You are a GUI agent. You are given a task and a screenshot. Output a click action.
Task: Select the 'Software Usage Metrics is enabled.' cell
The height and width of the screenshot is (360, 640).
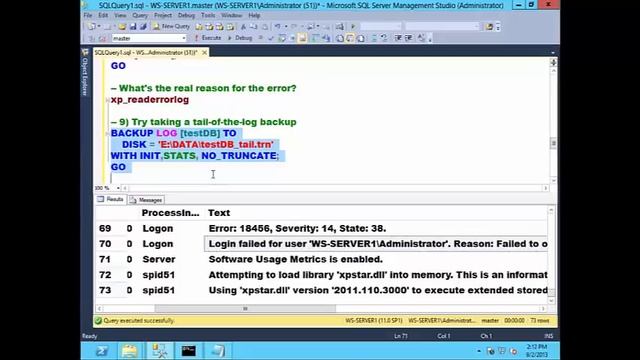(376, 259)
